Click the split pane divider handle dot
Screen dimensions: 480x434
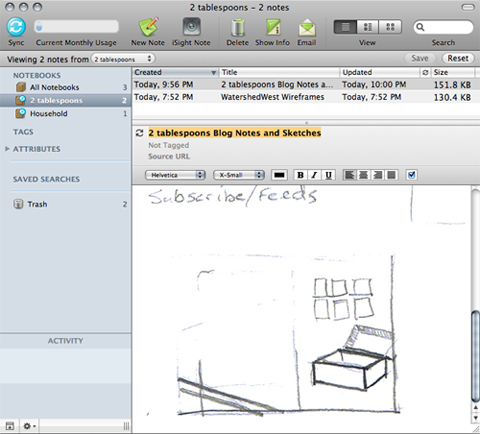(306, 123)
